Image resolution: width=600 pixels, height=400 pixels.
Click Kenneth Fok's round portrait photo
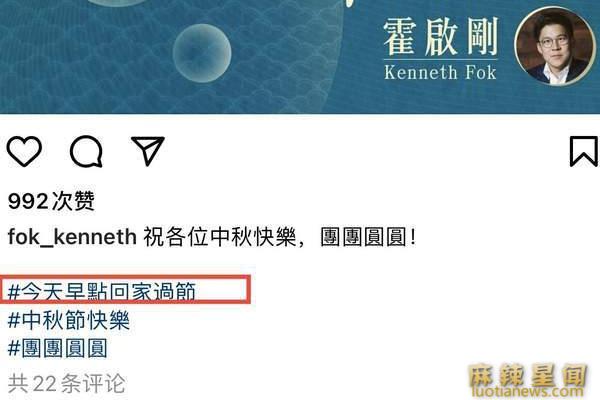pyautogui.click(x=554, y=46)
